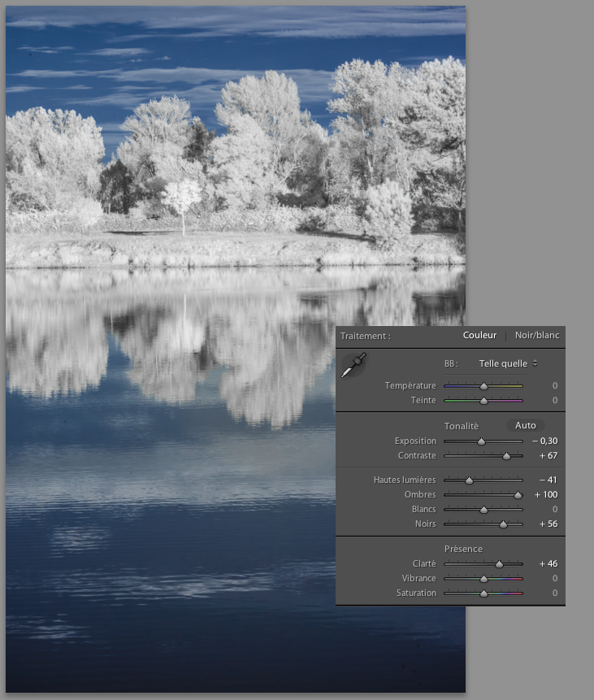
Task: Click the Température slider handle
Action: (x=483, y=386)
